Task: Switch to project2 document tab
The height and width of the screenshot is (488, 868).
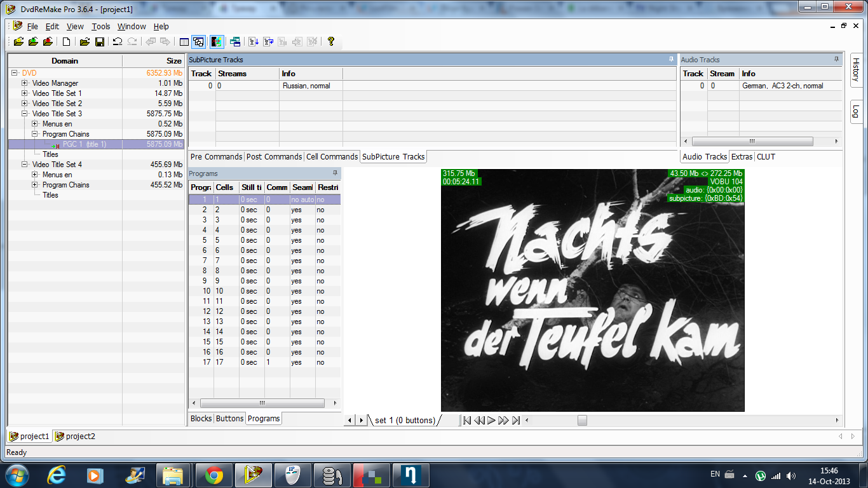Action: [x=75, y=437]
